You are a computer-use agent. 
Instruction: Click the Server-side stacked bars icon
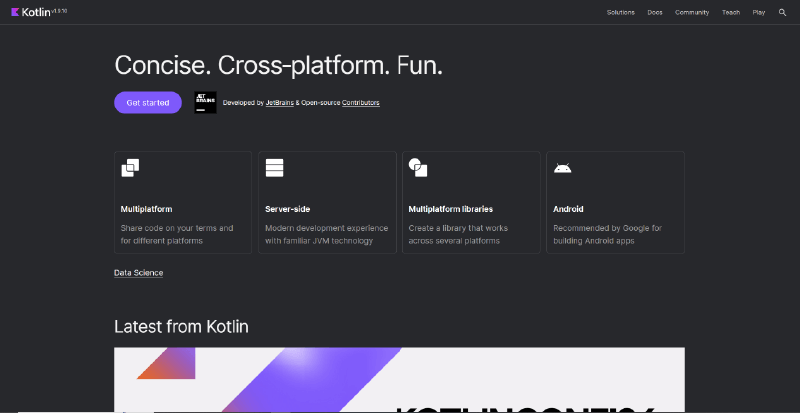(274, 168)
